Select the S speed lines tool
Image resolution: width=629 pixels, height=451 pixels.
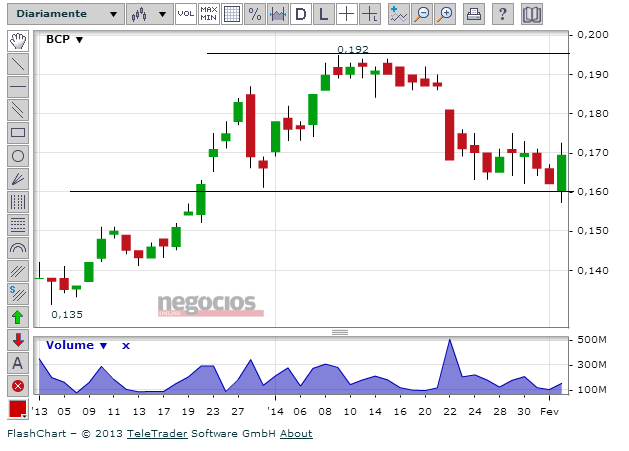pos(18,294)
